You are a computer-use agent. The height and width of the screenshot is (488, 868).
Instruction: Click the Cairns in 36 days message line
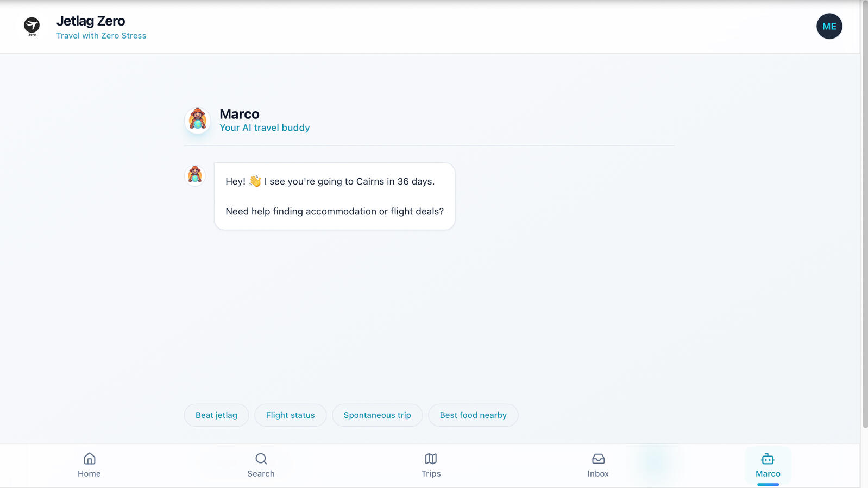[330, 181]
